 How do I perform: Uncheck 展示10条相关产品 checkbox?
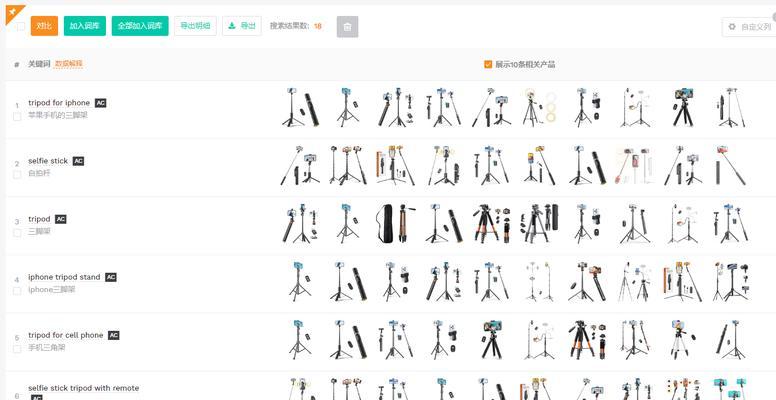[488, 64]
